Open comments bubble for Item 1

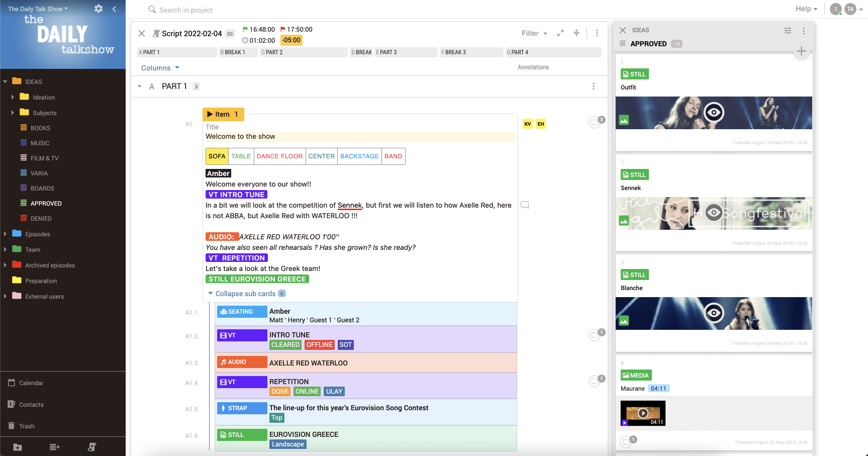[595, 122]
